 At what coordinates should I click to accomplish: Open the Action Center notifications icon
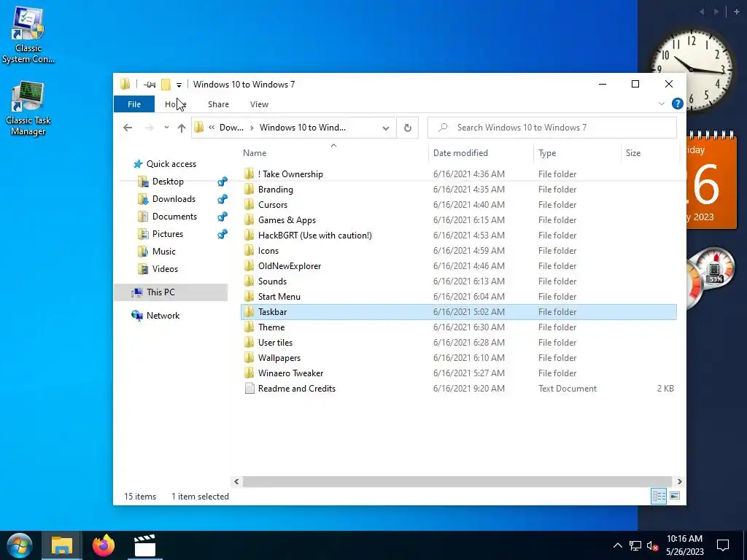pyautogui.click(x=723, y=545)
